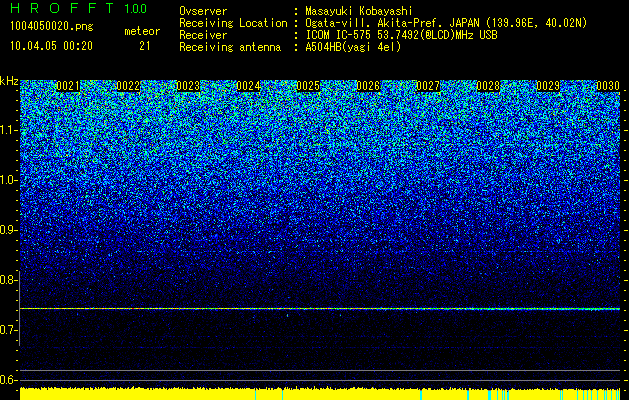Click the kHz axis unit label
Screen dimensions: 629x400
pos(9,81)
